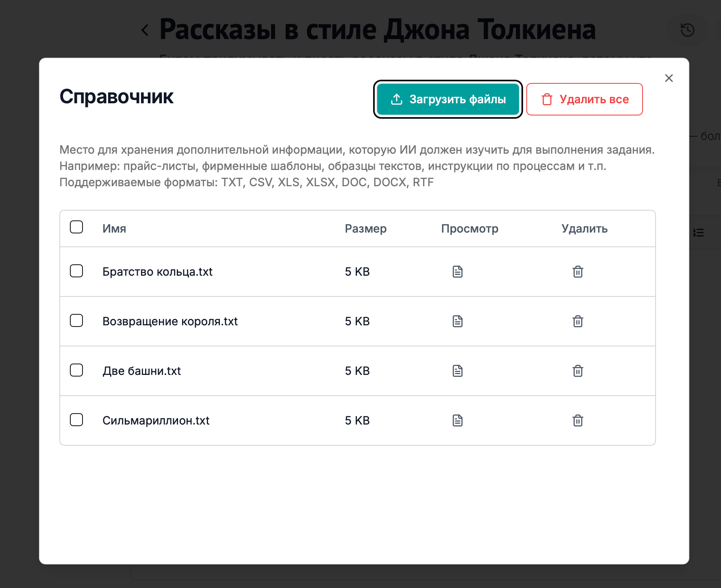Viewport: 721px width, 588px height.
Task: Click the Имя column header
Action: (x=114, y=229)
